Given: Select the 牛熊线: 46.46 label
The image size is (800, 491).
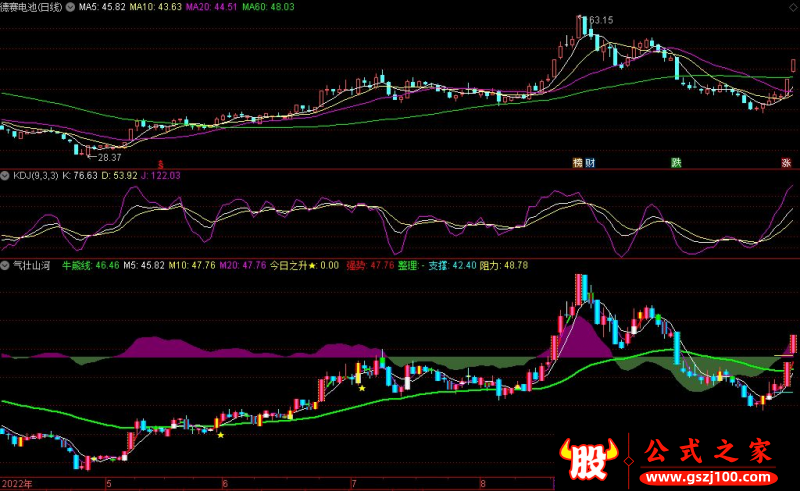Looking at the screenshot, I should 91,265.
